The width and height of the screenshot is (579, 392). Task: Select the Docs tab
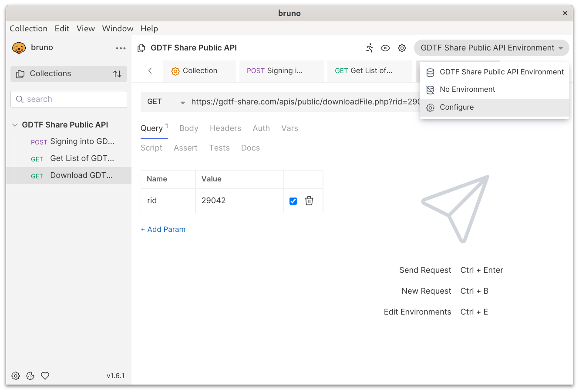(x=250, y=148)
